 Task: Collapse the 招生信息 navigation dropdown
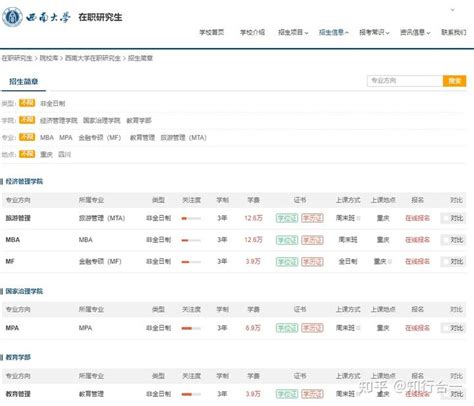coord(334,32)
